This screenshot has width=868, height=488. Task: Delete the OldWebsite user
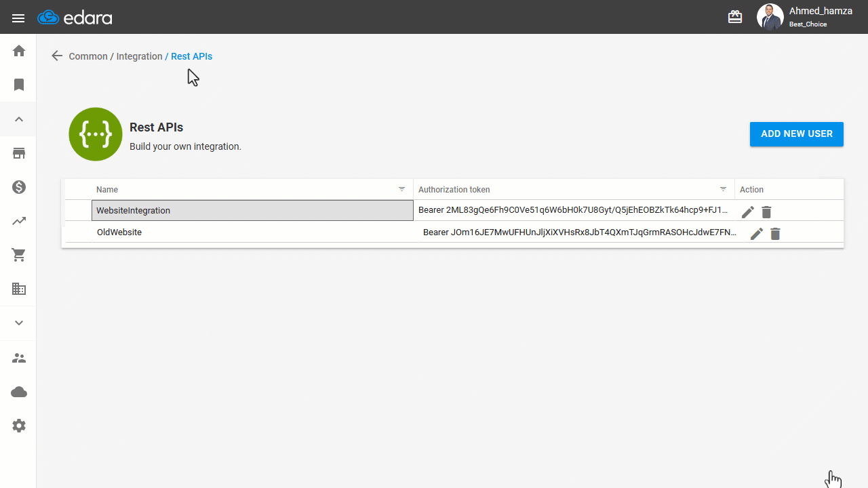point(775,234)
